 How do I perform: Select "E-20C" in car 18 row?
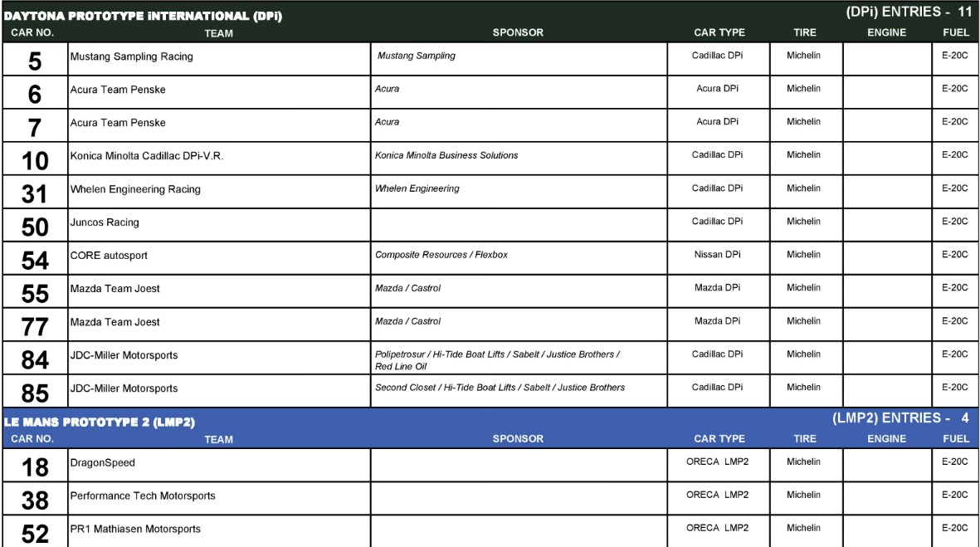955,462
